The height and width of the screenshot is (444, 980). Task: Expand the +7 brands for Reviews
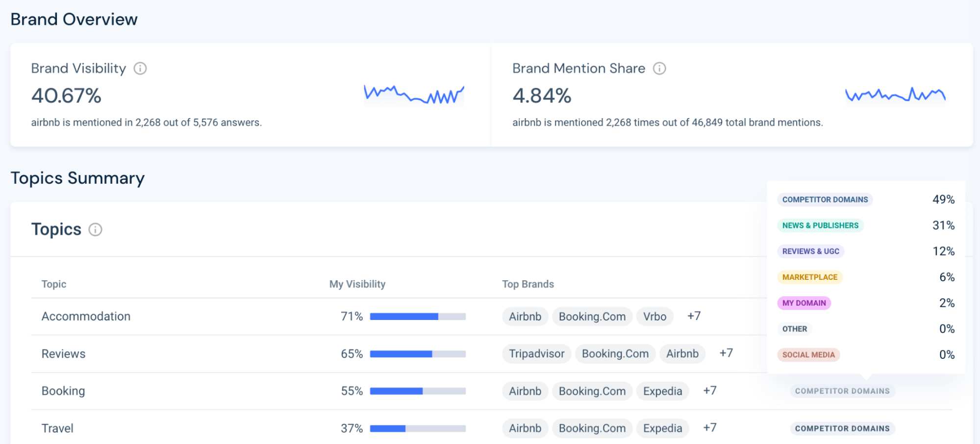726,353
